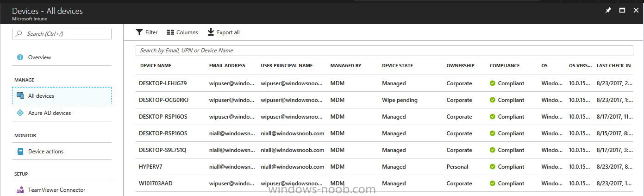Select device W101703AAD
This screenshot has height=196, width=644.
click(x=156, y=183)
